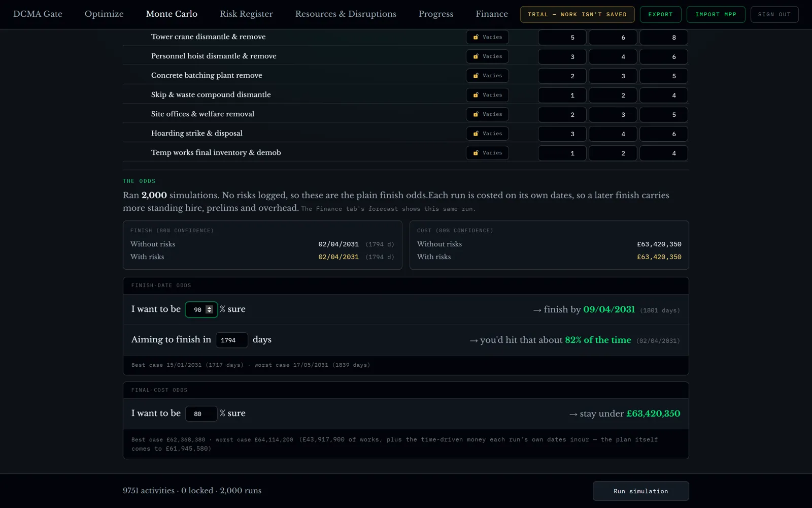Open the DCMA Gate tab
This screenshot has width=812, height=508.
point(38,14)
